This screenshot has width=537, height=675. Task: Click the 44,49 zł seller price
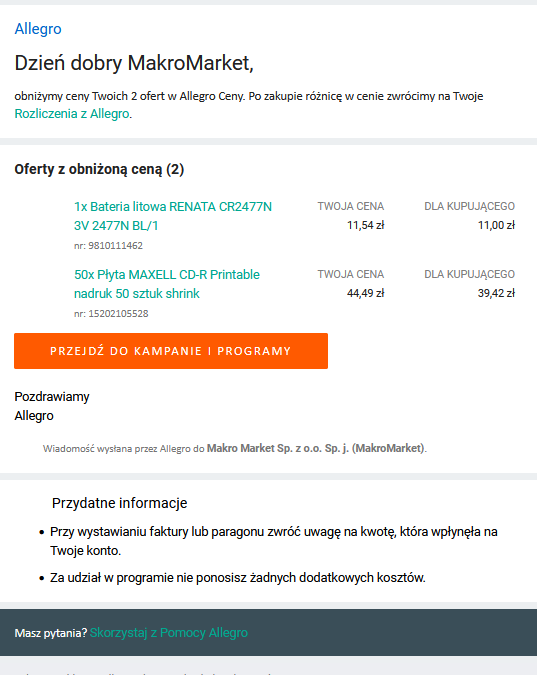(366, 293)
